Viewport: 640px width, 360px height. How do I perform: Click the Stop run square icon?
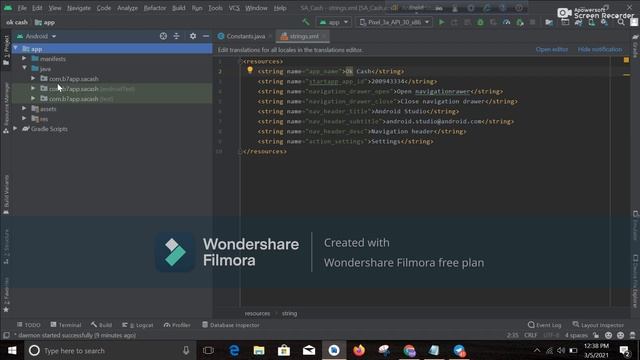pyautogui.click(x=533, y=22)
